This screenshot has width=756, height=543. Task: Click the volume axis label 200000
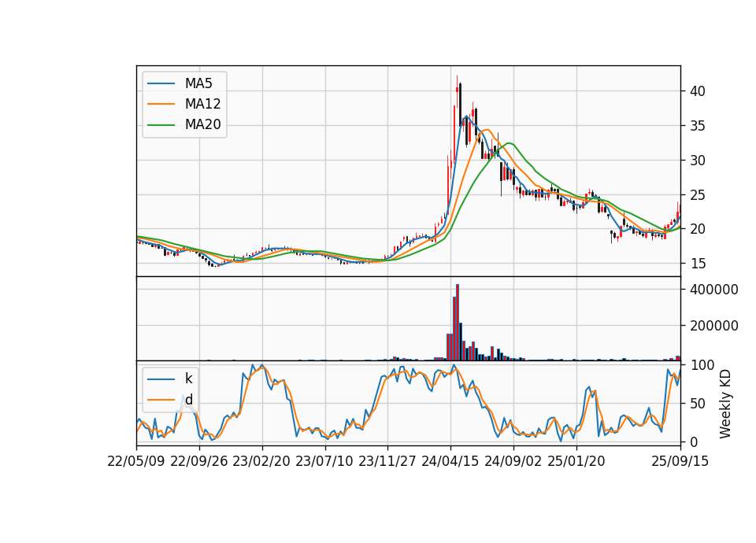[x=714, y=326]
